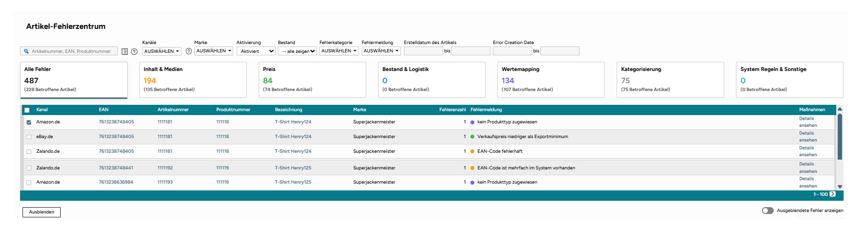This screenshot has width=868, height=237.
Task: Go to next page using the 1-100 arrow
Action: point(833,194)
